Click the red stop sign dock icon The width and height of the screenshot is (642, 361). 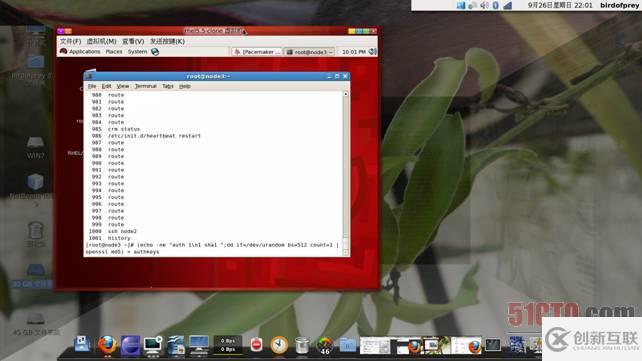click(256, 345)
